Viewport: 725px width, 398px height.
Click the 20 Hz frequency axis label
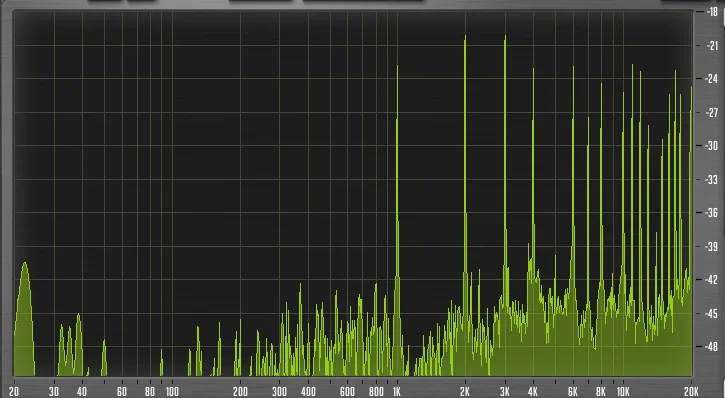click(14, 392)
